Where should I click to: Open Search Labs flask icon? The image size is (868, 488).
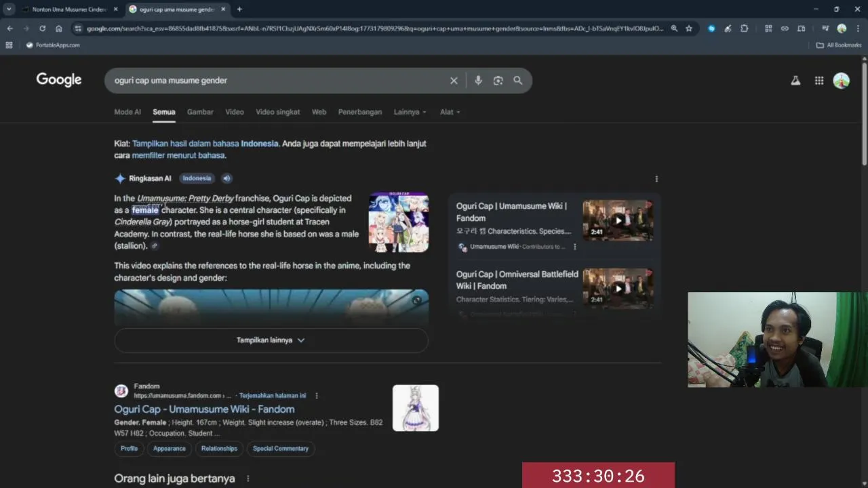pyautogui.click(x=795, y=81)
